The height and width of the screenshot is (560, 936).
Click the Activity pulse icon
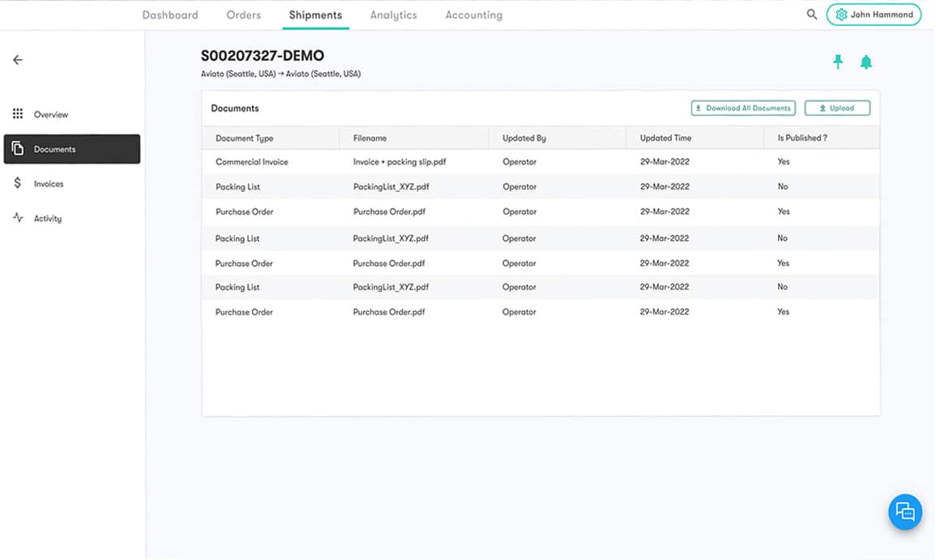pyautogui.click(x=18, y=218)
